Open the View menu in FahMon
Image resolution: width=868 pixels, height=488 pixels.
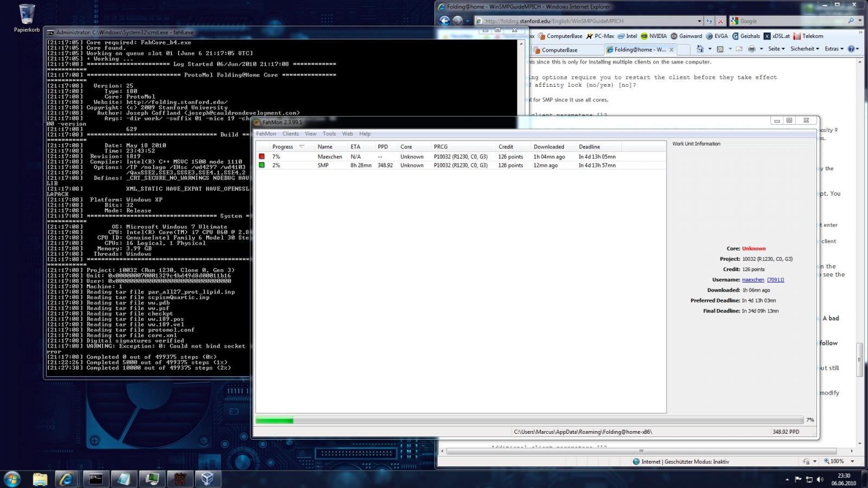click(x=310, y=133)
